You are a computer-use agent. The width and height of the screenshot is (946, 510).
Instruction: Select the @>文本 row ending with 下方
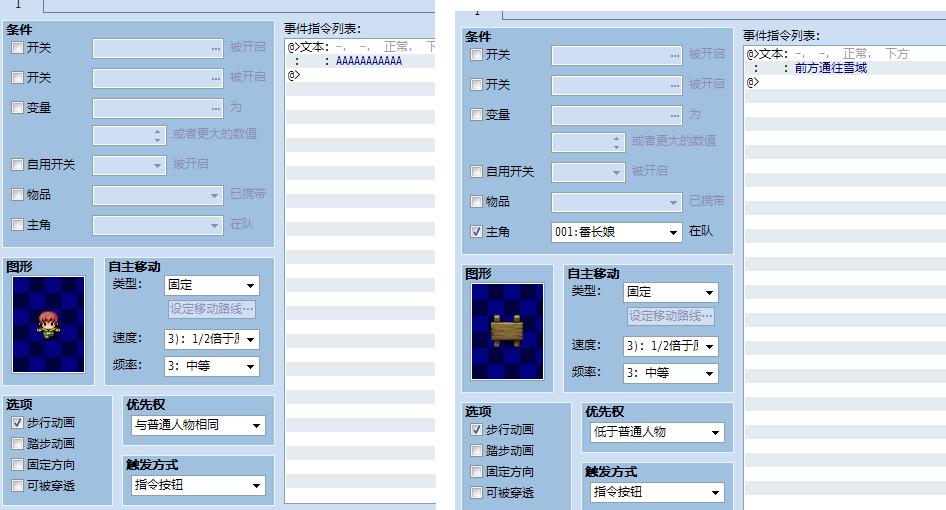coord(845,54)
